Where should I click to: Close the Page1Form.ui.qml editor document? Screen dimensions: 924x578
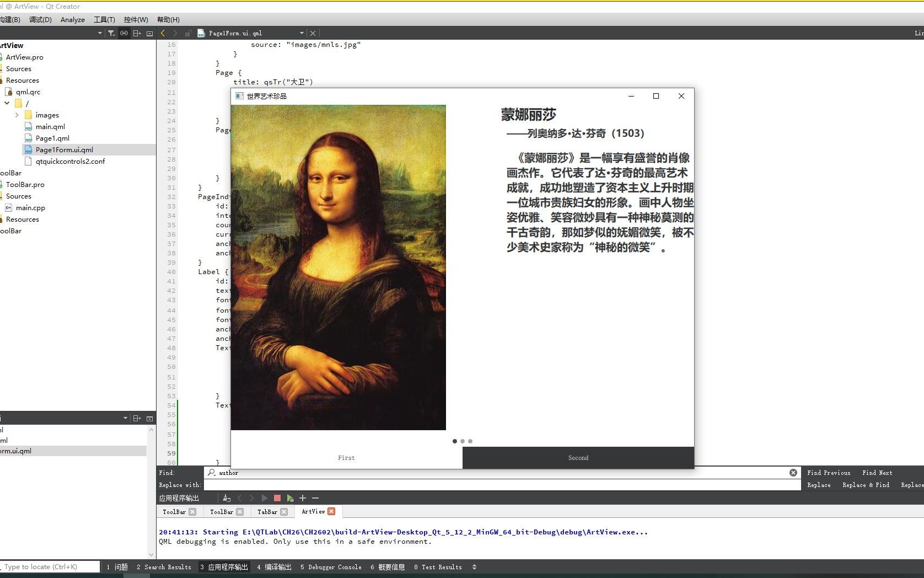[313, 33]
